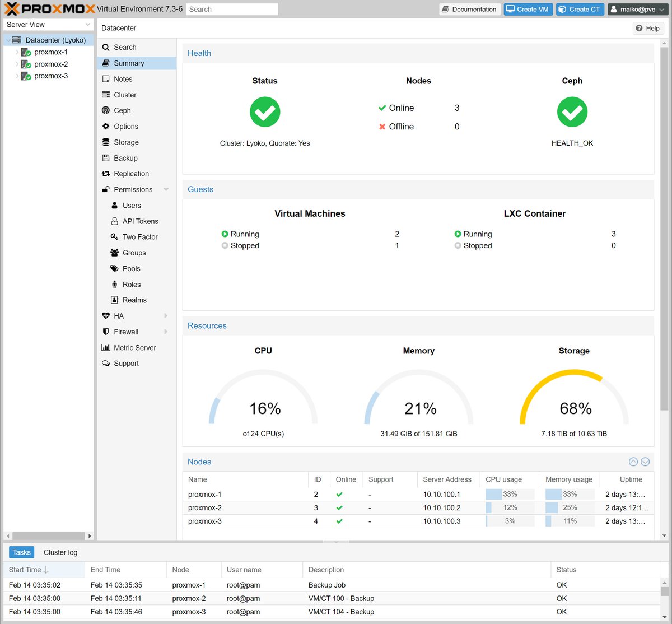Click the HA heartbeat icon
The height and width of the screenshot is (624, 672).
click(106, 316)
